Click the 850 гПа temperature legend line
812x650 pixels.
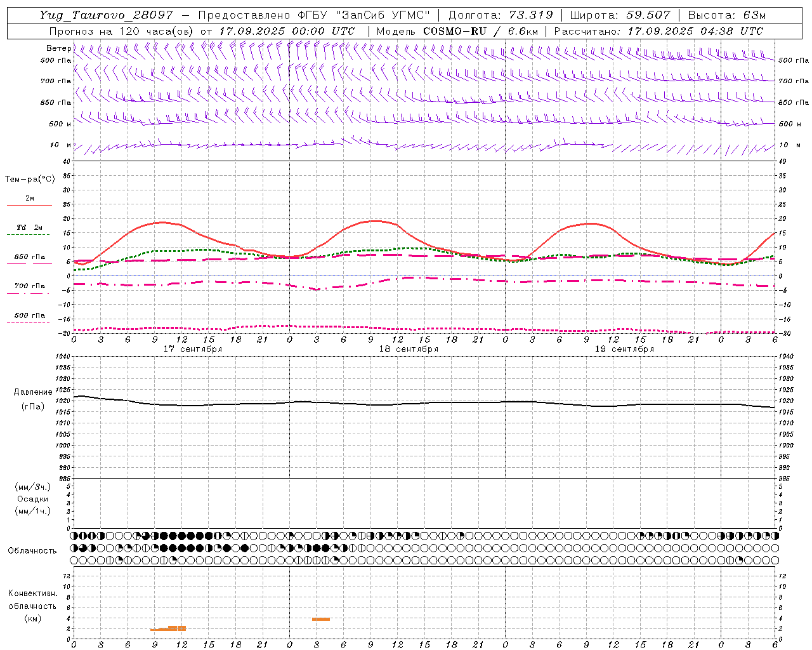coord(29,263)
